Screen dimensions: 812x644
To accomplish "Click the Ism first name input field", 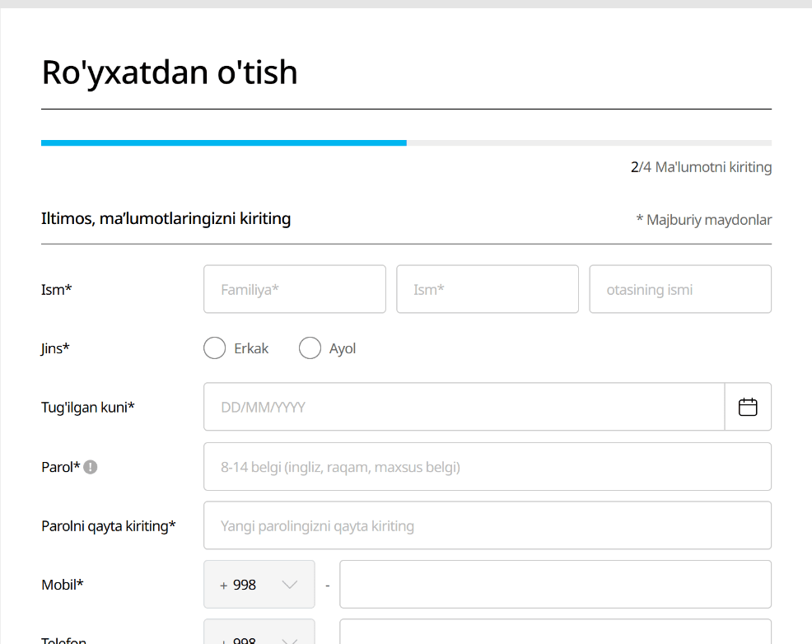I will click(x=488, y=289).
